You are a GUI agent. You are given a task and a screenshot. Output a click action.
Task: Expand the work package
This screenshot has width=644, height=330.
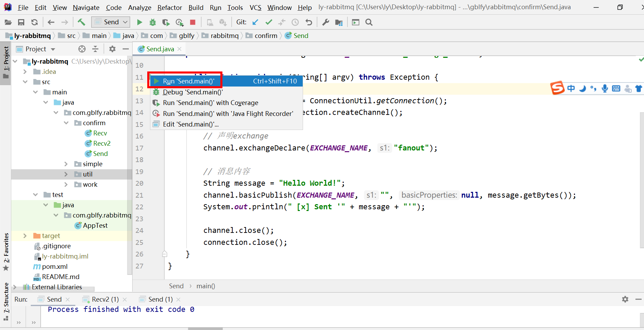[66, 184]
